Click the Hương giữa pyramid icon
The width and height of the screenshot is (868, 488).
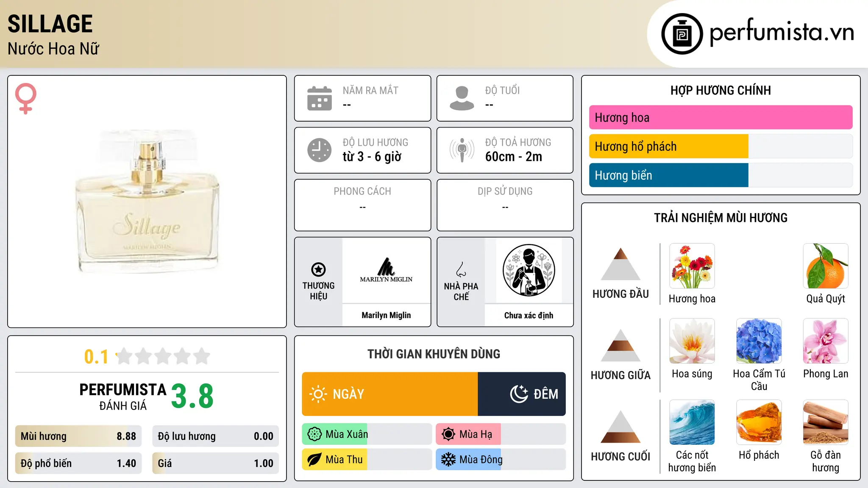click(620, 345)
